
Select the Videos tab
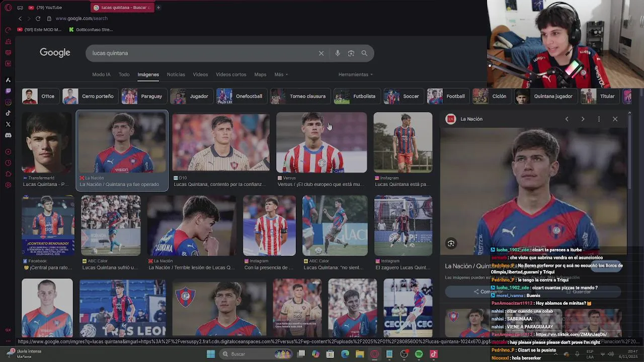[x=200, y=74]
